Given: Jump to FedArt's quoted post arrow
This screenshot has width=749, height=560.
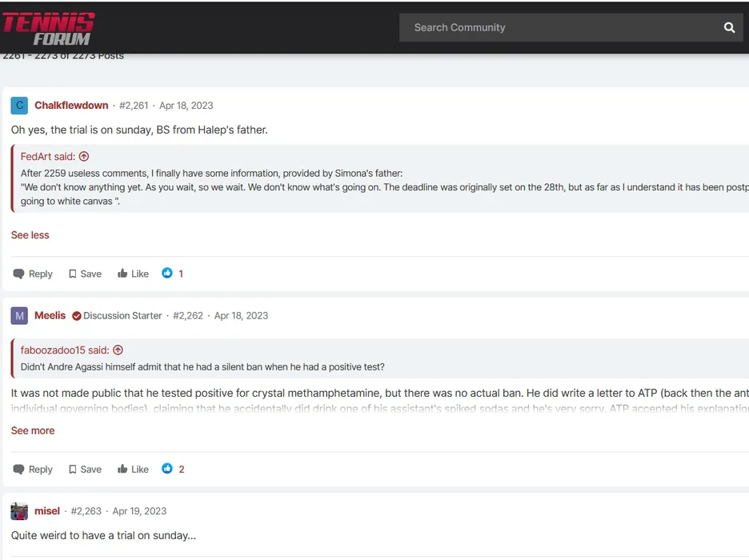Looking at the screenshot, I should [x=84, y=157].
